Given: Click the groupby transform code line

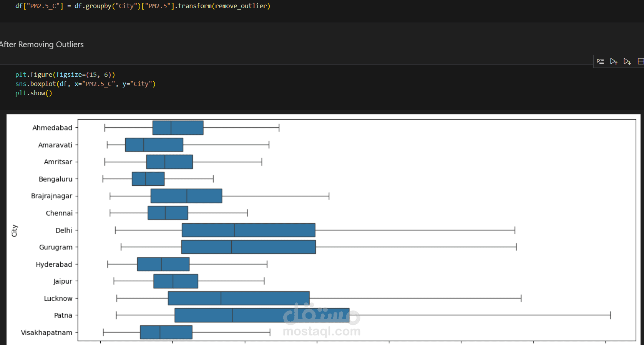Looking at the screenshot, I should [x=143, y=6].
